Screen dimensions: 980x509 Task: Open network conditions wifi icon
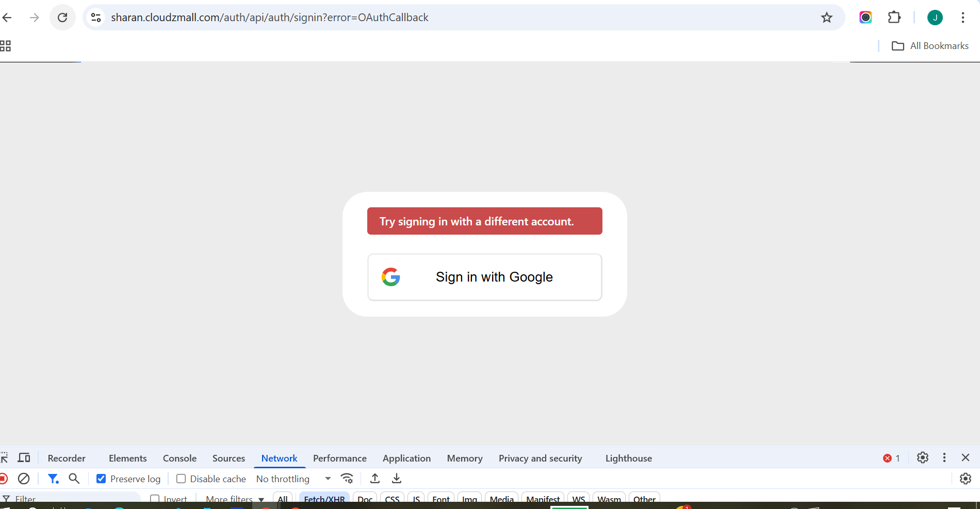pos(347,479)
